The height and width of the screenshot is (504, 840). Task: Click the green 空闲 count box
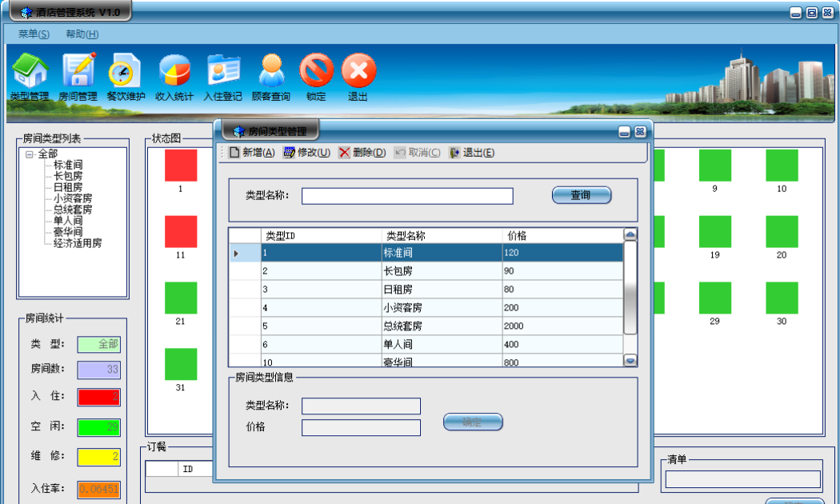pyautogui.click(x=99, y=427)
